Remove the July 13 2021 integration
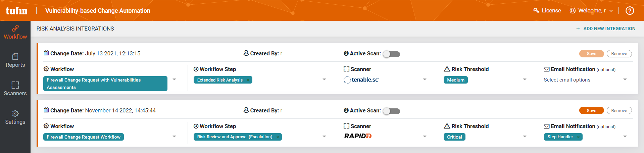644x153 pixels. [619, 54]
